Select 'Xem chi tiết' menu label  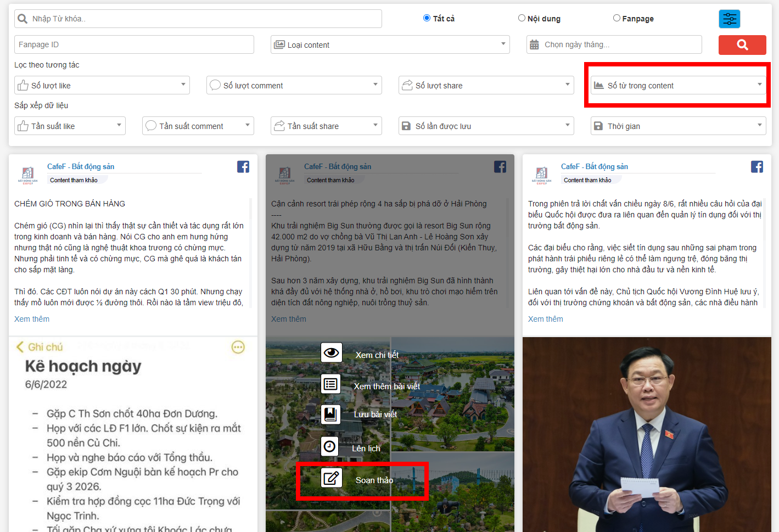tap(377, 355)
